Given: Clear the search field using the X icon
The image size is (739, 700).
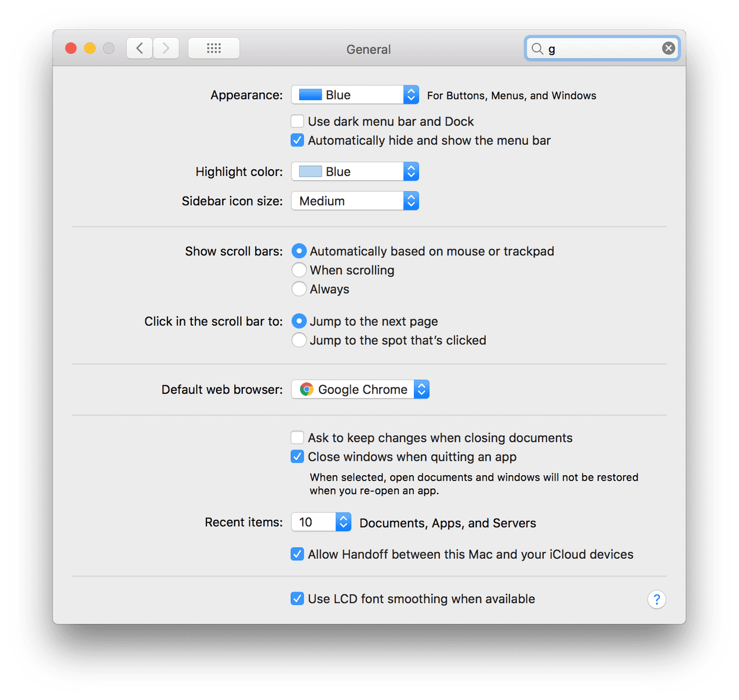Looking at the screenshot, I should 668,48.
